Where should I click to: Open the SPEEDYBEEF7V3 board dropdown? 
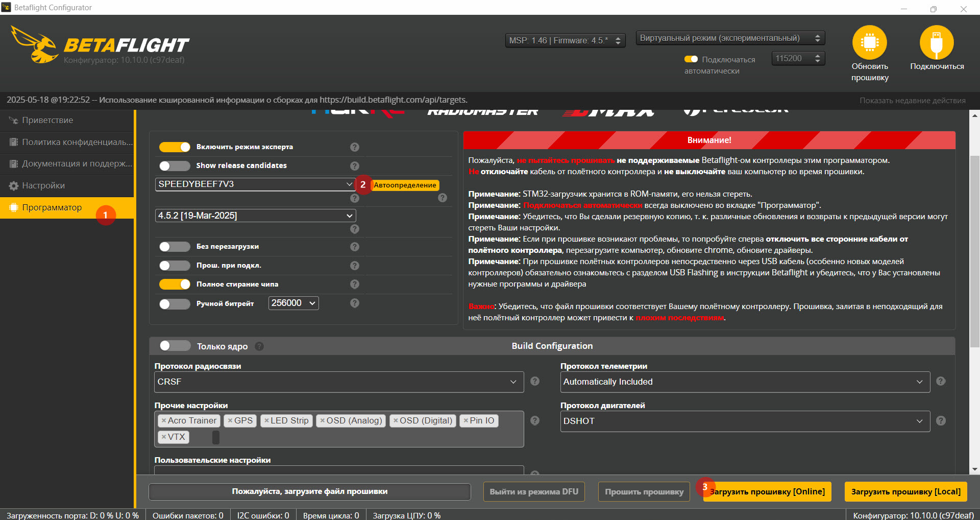[255, 184]
